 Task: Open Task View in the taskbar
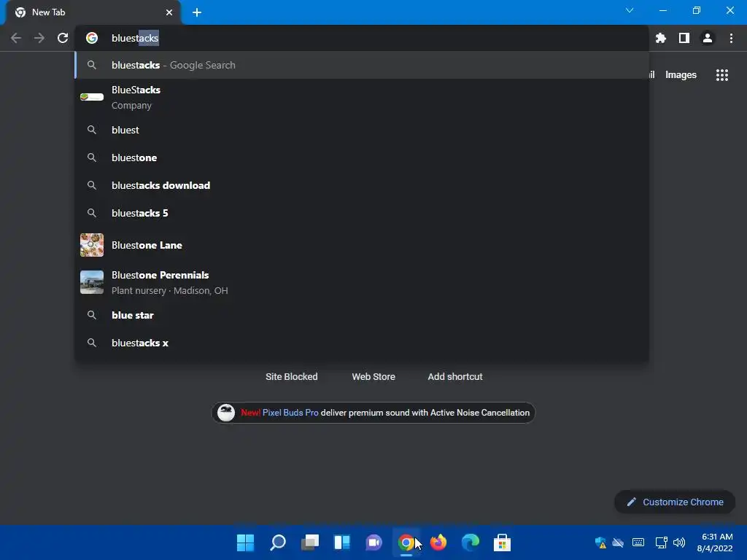(x=309, y=542)
